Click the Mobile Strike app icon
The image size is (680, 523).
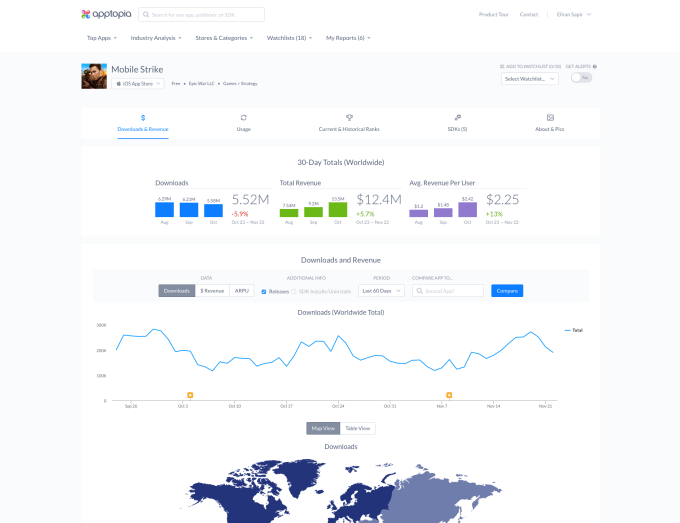(94, 76)
